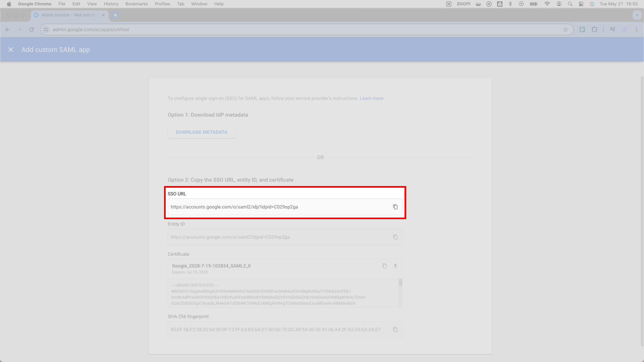Open a new browser tab
The image size is (644, 362).
[115, 15]
